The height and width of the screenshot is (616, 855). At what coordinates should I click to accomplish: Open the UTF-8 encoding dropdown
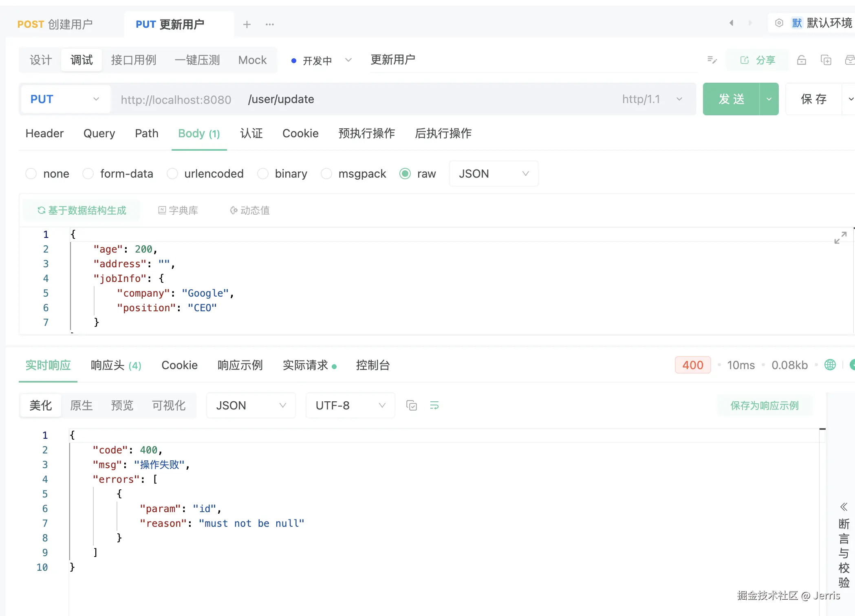350,405
